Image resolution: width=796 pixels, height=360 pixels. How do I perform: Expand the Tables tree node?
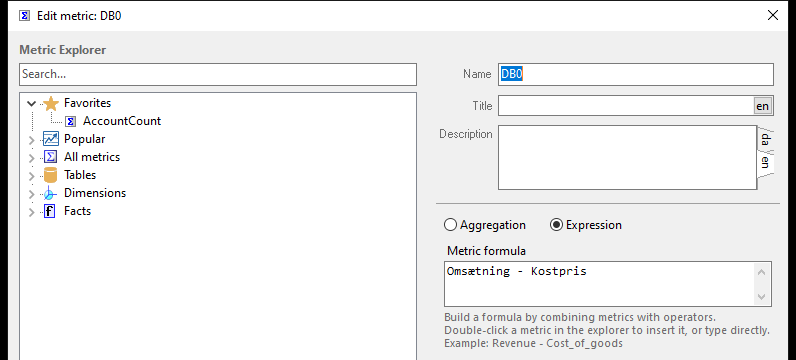click(x=31, y=176)
